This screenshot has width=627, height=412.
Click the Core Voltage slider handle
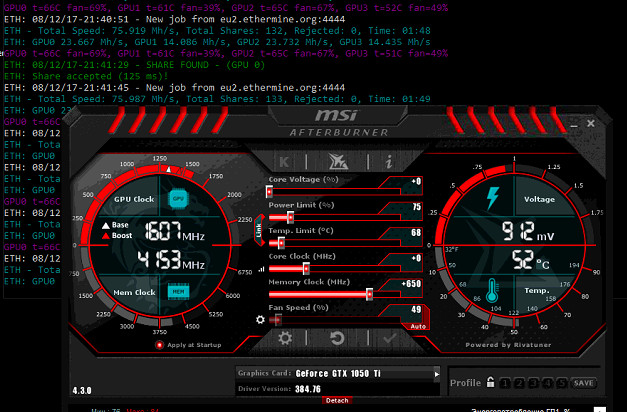[x=270, y=192]
